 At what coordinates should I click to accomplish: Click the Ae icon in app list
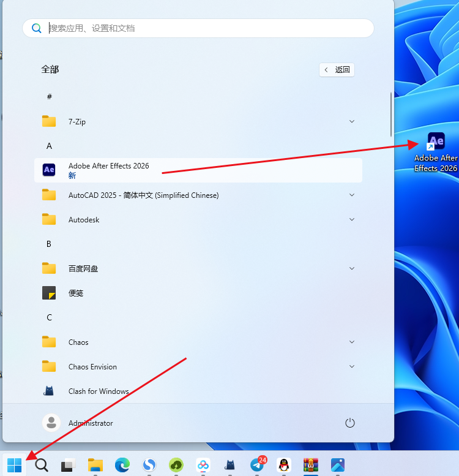[x=49, y=170]
